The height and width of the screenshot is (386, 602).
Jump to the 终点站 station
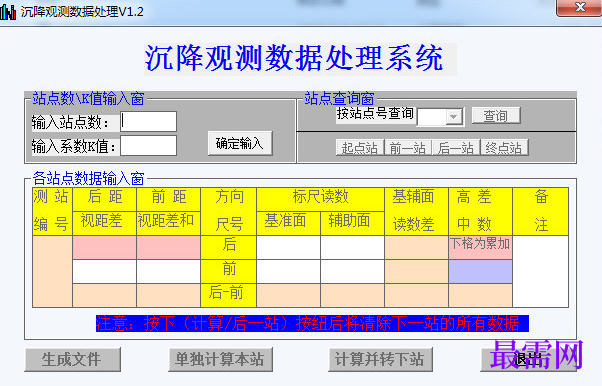[x=504, y=148]
